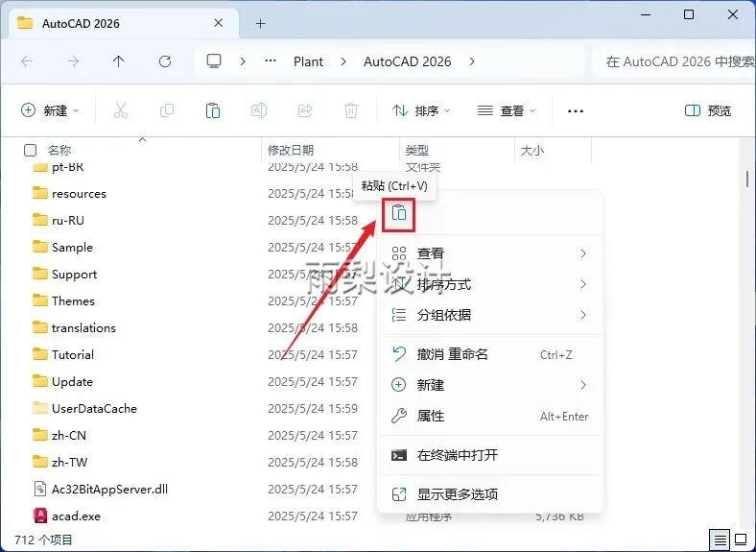Click the Paste icon in context menu
This screenshot has width=756, height=552.
tap(399, 213)
